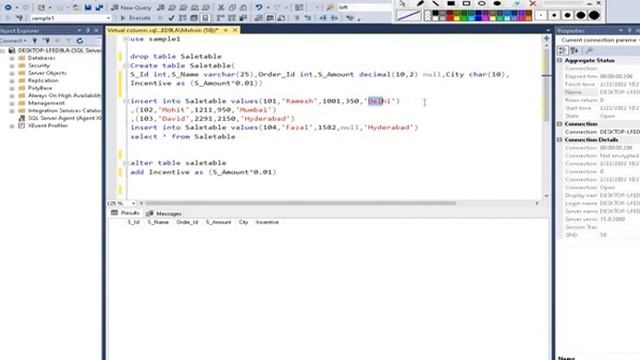Click the Save All icon
This screenshot has width=640, height=360.
click(99, 7)
